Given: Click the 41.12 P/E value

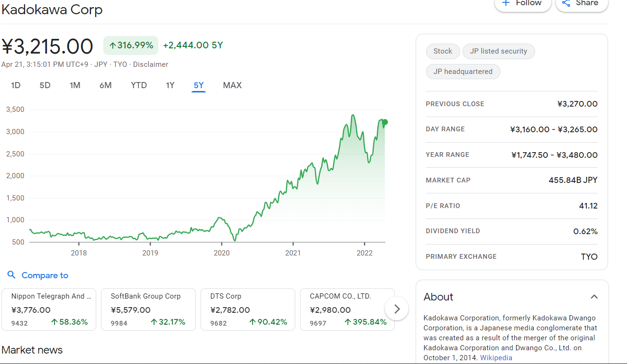Looking at the screenshot, I should [x=588, y=206].
